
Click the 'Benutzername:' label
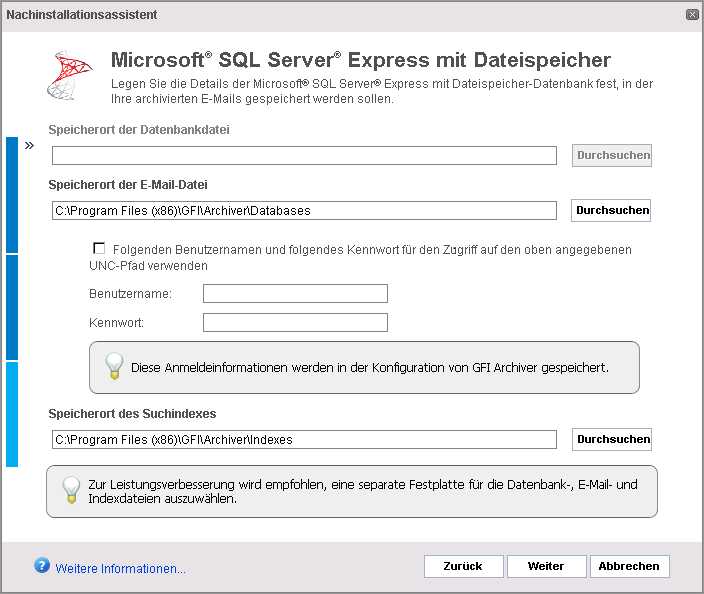click(x=130, y=294)
